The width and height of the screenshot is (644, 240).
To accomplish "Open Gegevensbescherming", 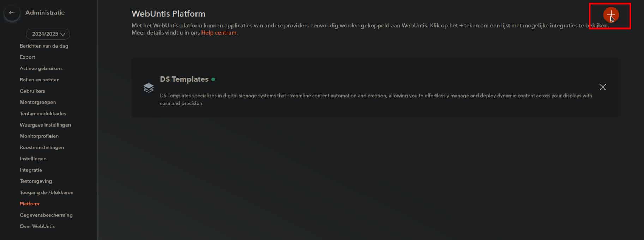I will pyautogui.click(x=46, y=215).
